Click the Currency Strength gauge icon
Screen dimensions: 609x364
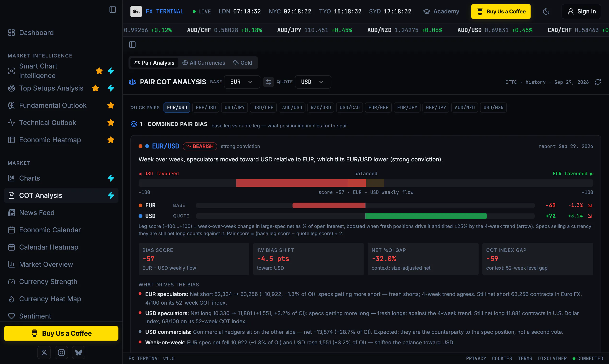click(11, 282)
